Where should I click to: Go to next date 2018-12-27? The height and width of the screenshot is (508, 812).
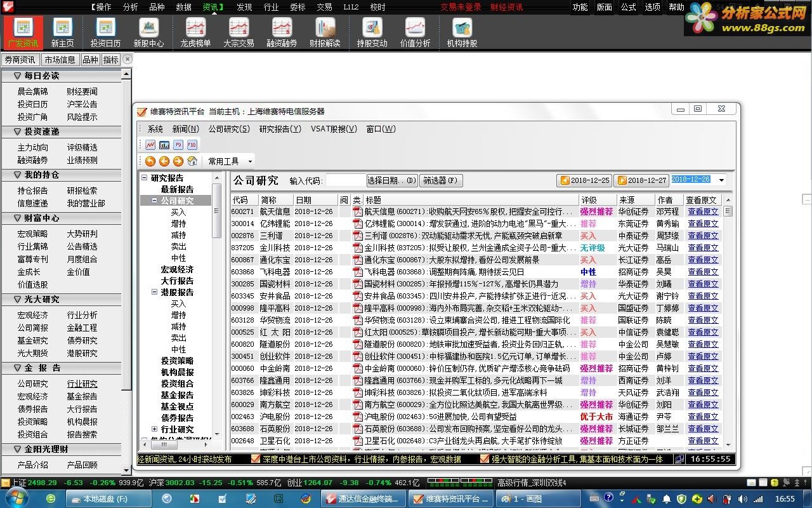click(642, 180)
